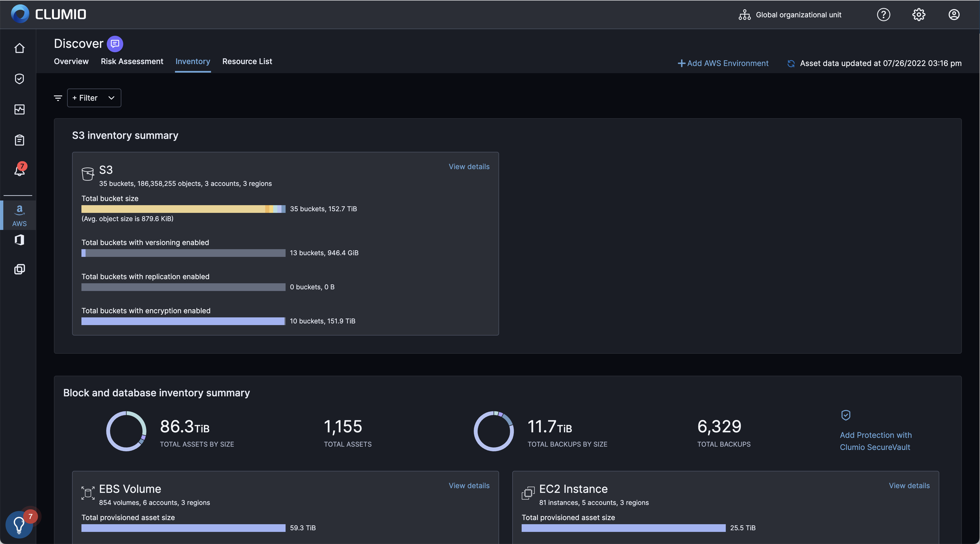Screen dimensions: 980x544
Task: Click Add Protection with Clumio SecureVault
Action: click(875, 441)
